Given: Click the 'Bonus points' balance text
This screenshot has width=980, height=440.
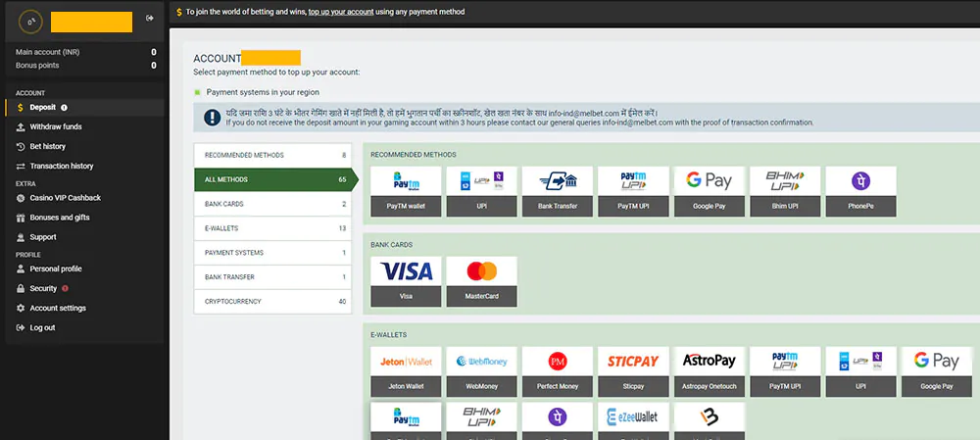Looking at the screenshot, I should click(37, 66).
